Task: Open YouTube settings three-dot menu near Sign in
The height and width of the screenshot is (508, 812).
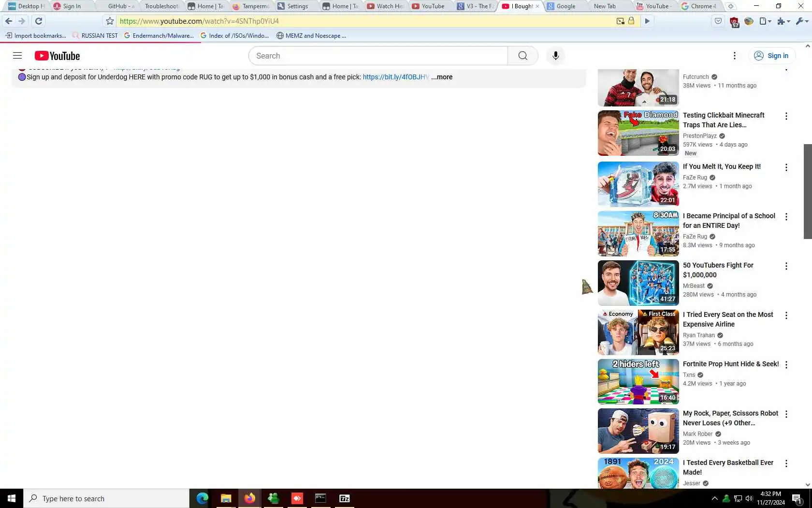Action: (735, 56)
